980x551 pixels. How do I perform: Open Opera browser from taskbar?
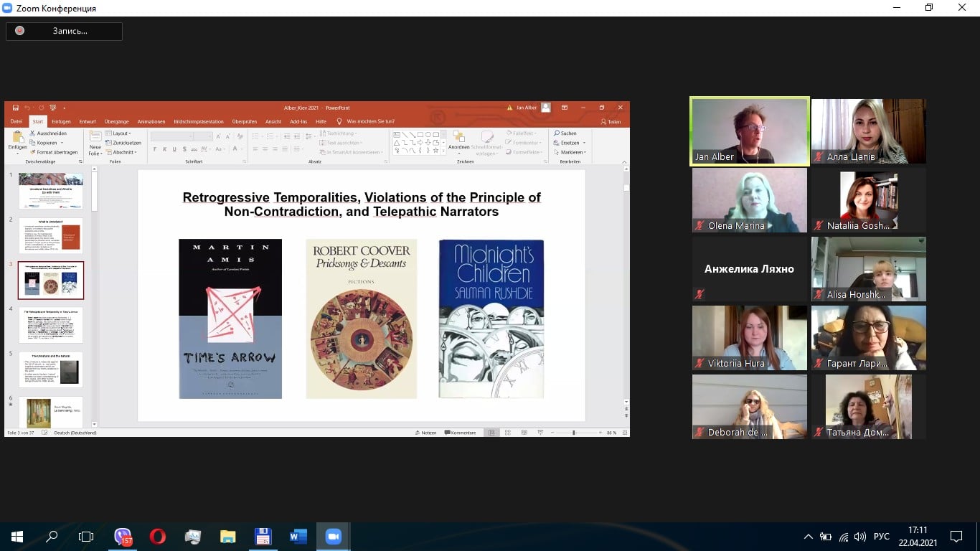coord(157,536)
